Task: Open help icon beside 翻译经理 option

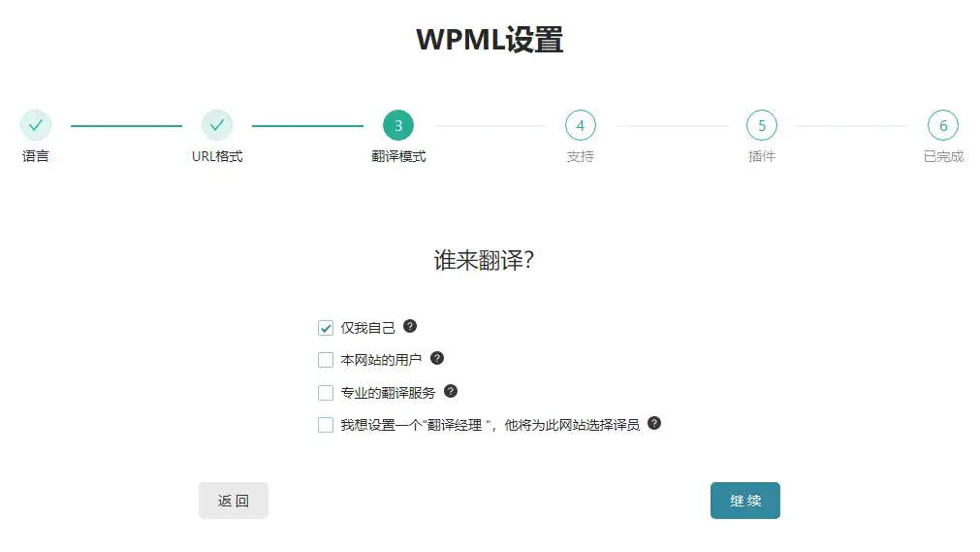Action: tap(654, 424)
